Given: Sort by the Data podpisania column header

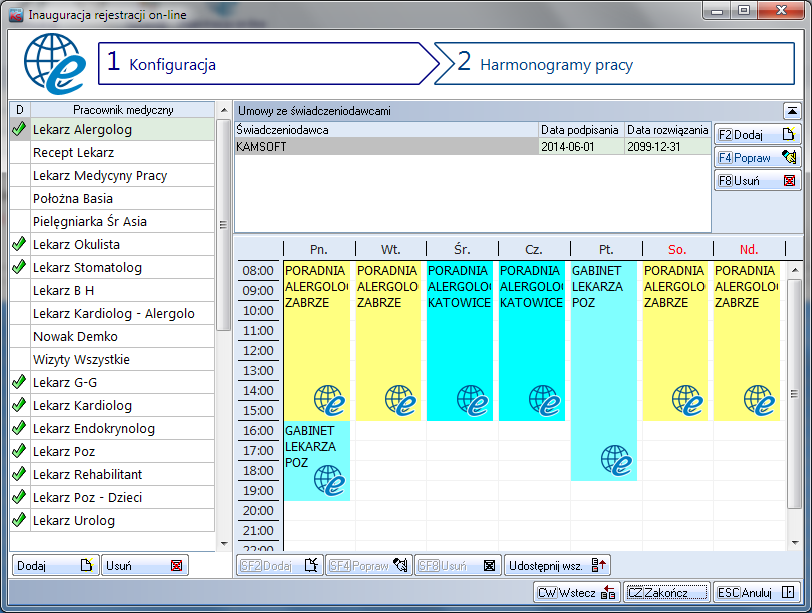Looking at the screenshot, I should [580, 130].
